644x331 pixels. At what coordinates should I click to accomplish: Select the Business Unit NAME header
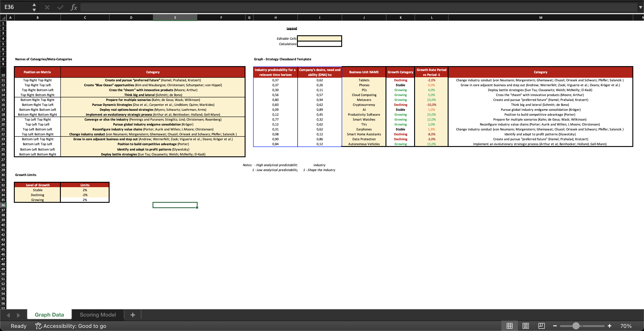[x=364, y=72]
